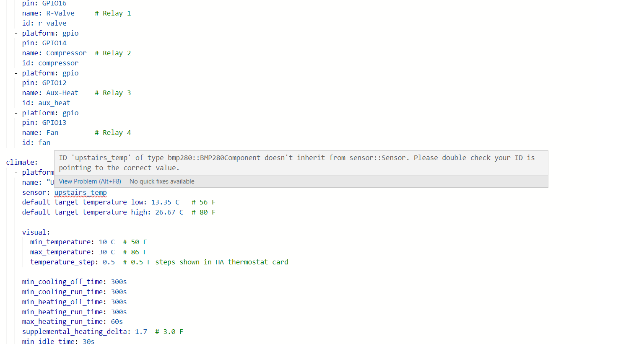Screen dimensions: 644x362
Task: Click the Compressor relay name
Action: pyautogui.click(x=66, y=53)
